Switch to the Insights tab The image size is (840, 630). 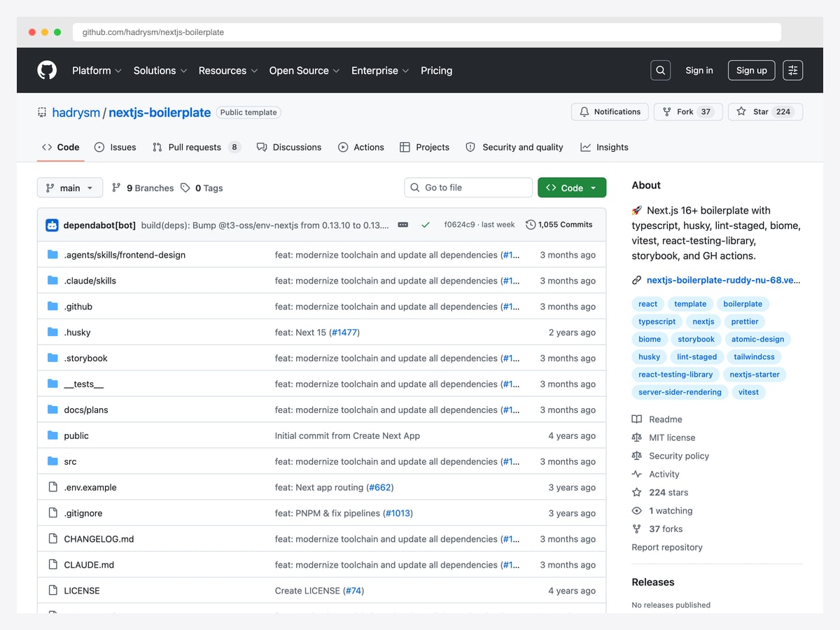(605, 147)
